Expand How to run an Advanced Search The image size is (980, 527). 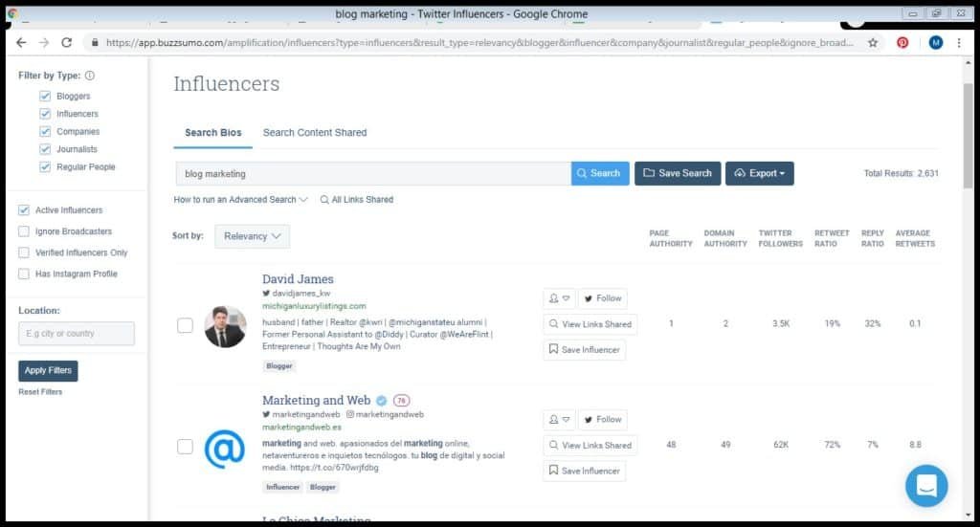click(240, 200)
